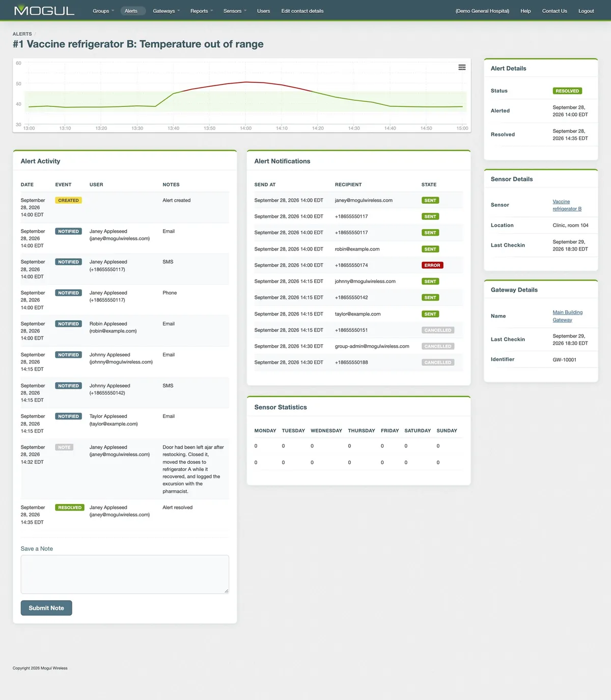Expand the Gateways dropdown menu

(166, 11)
